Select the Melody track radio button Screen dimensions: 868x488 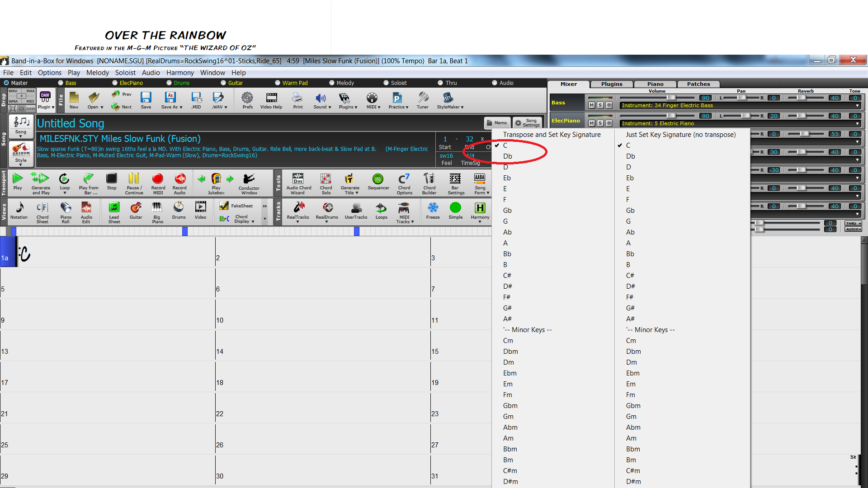pyautogui.click(x=332, y=83)
